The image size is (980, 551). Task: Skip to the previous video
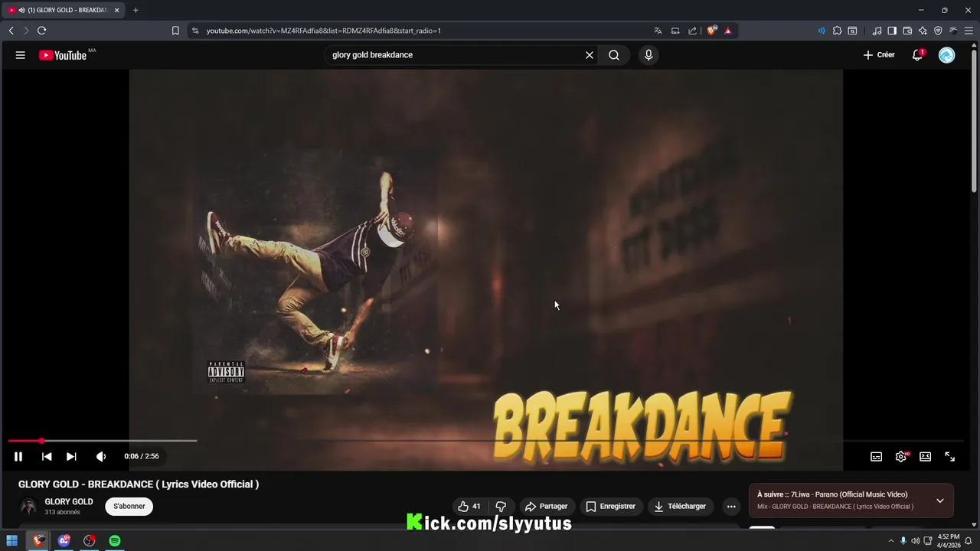click(x=47, y=456)
